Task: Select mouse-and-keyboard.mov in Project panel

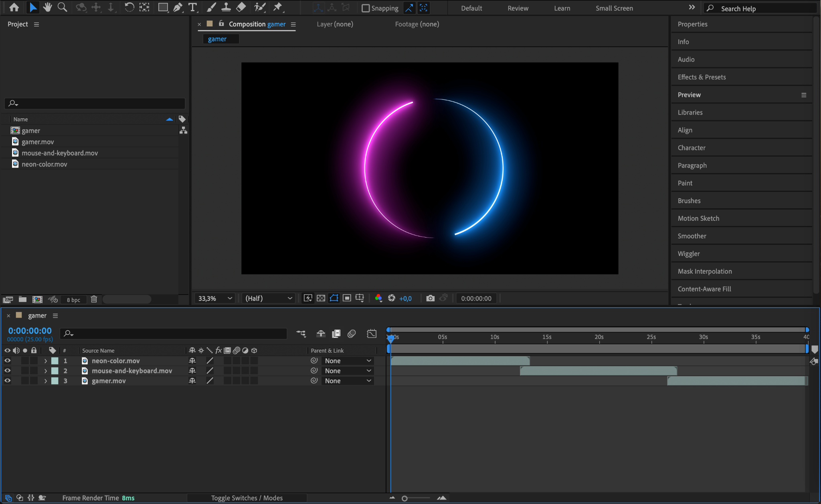Action: (x=60, y=153)
